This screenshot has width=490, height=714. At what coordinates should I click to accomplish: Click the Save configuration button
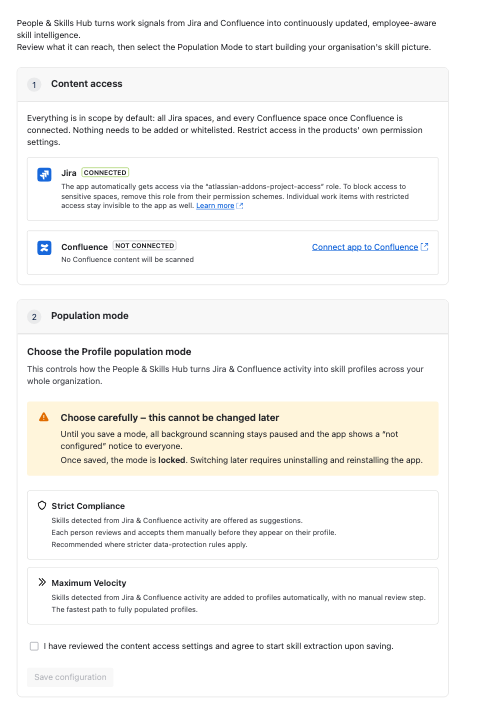click(x=70, y=677)
